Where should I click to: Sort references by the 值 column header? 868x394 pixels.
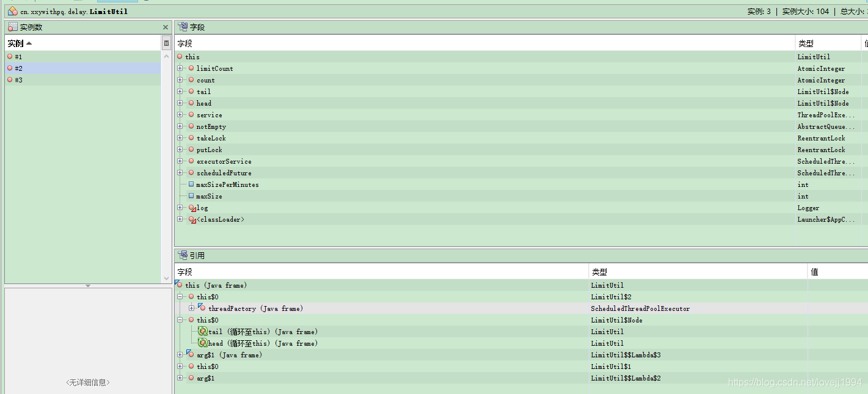838,272
